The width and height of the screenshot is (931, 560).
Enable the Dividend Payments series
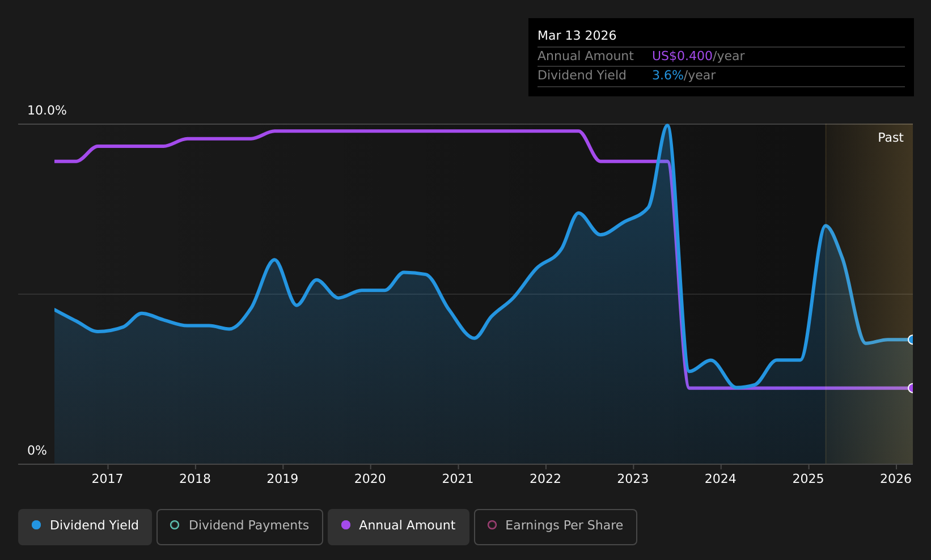click(239, 527)
